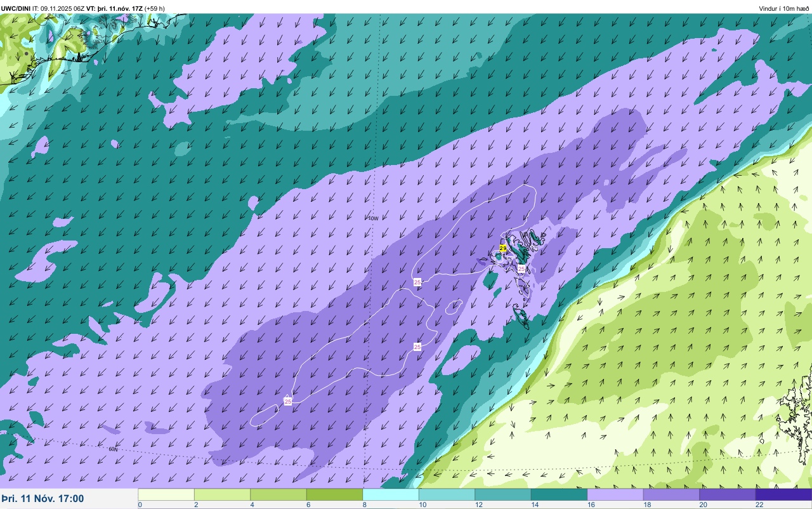Click the yellow 29 wind maximum marker
The width and height of the screenshot is (812, 509).
pyautogui.click(x=503, y=248)
